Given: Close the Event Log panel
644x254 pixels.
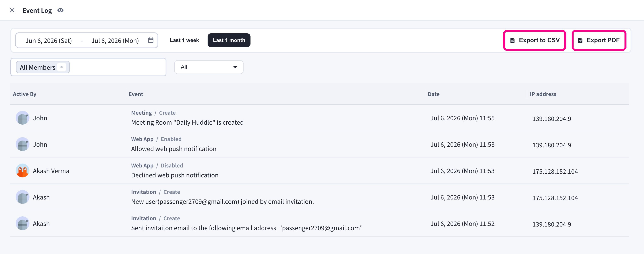Looking at the screenshot, I should point(12,10).
